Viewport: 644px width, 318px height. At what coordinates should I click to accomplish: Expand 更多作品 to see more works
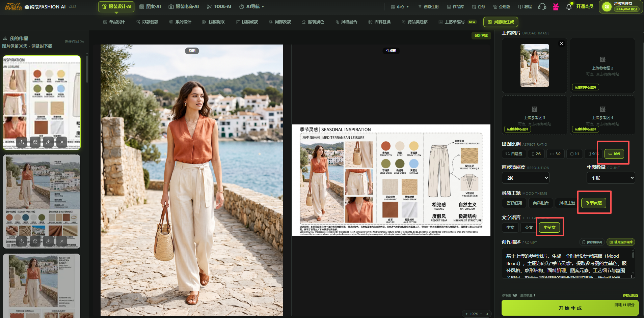74,41
